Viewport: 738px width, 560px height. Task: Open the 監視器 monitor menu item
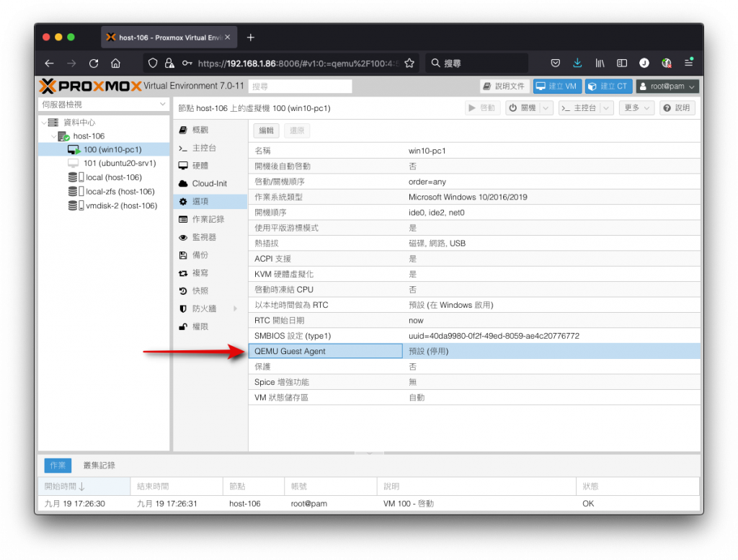pos(210,237)
